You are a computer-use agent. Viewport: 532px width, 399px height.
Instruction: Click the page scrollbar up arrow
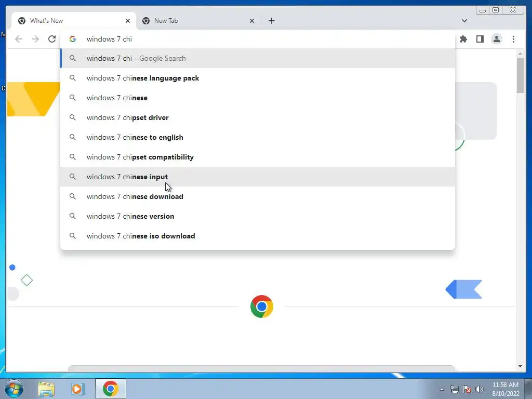(x=520, y=54)
